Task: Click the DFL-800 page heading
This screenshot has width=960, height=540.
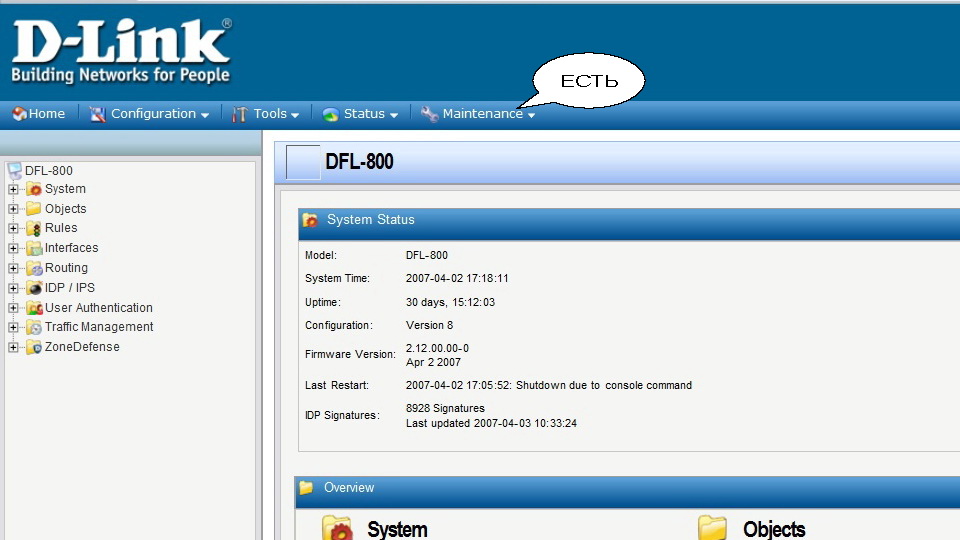Action: tap(359, 162)
